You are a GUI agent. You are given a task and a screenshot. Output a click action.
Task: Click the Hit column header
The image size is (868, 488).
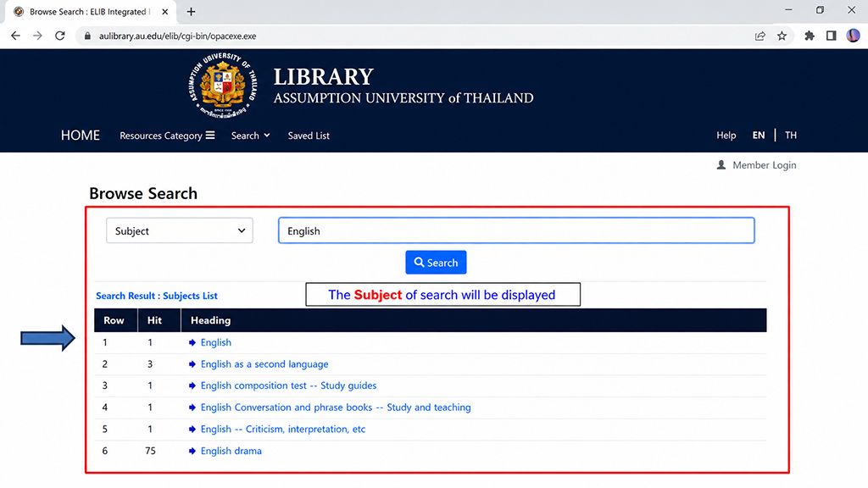click(154, 320)
